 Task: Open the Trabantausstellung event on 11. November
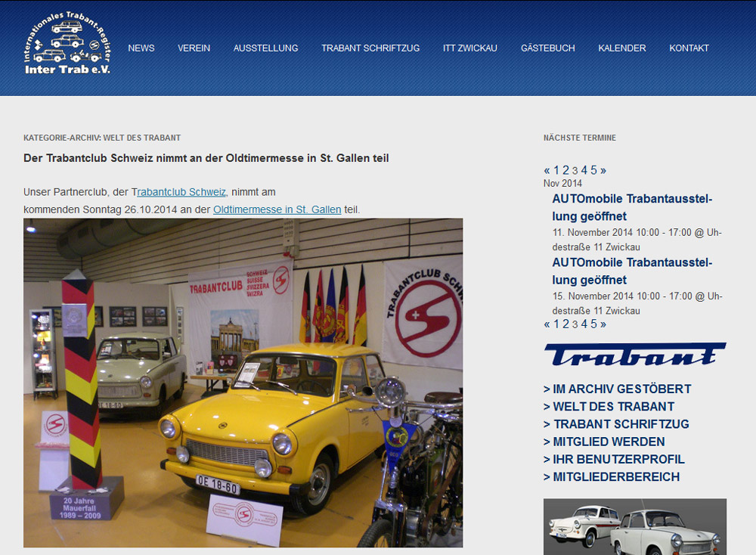[x=632, y=207]
